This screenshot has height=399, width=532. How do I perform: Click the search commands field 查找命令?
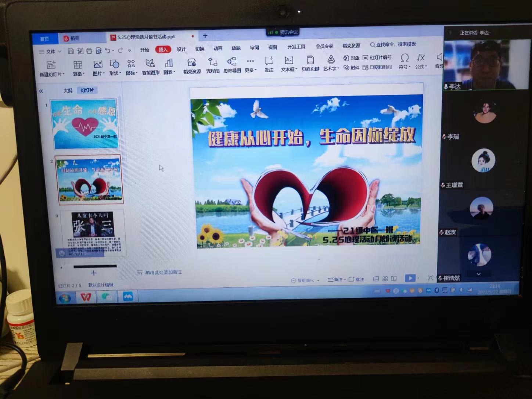pyautogui.click(x=393, y=44)
